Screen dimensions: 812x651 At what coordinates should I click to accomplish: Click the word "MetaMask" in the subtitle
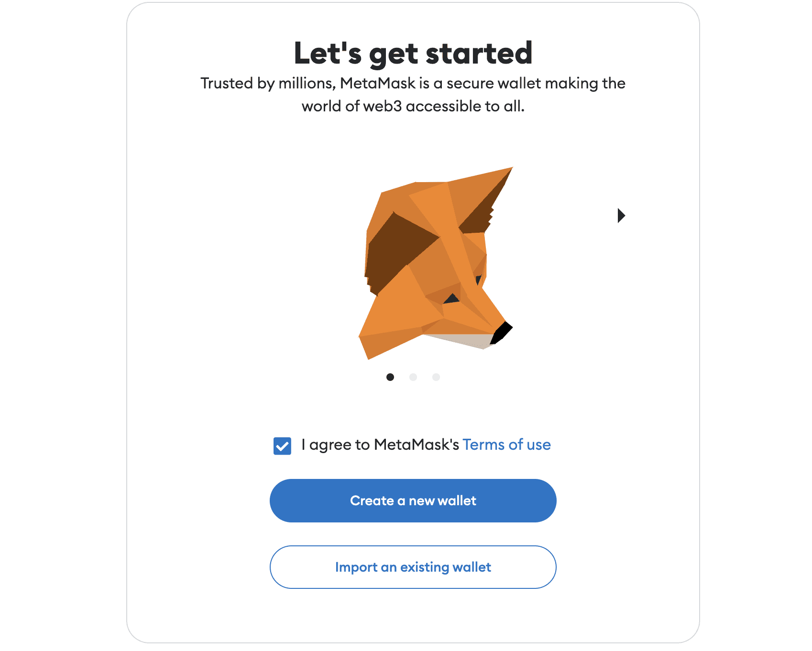(378, 83)
